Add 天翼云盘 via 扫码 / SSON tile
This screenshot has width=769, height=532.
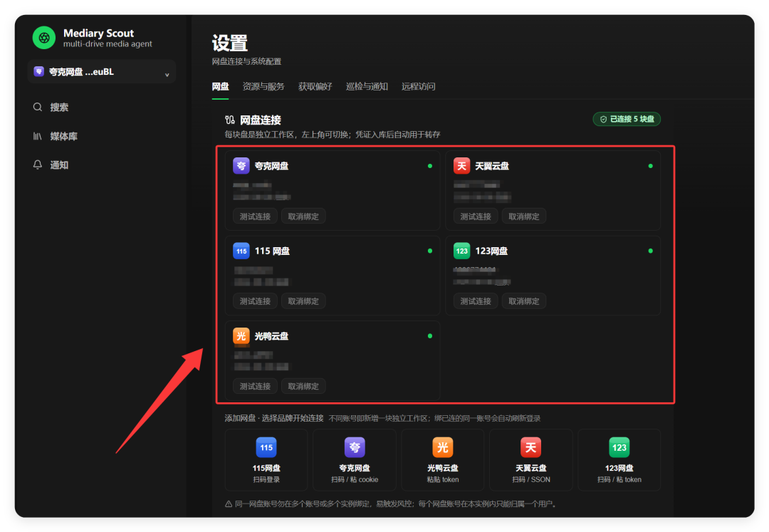[531, 460]
